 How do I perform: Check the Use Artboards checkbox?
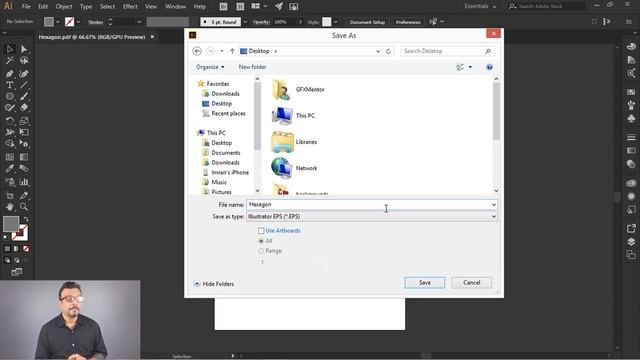coord(261,231)
